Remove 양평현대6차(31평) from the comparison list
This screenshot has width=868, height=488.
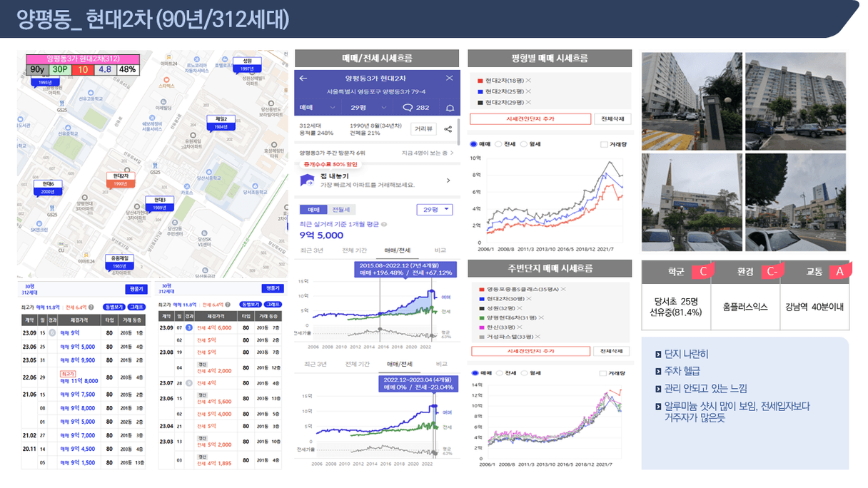pos(540,317)
